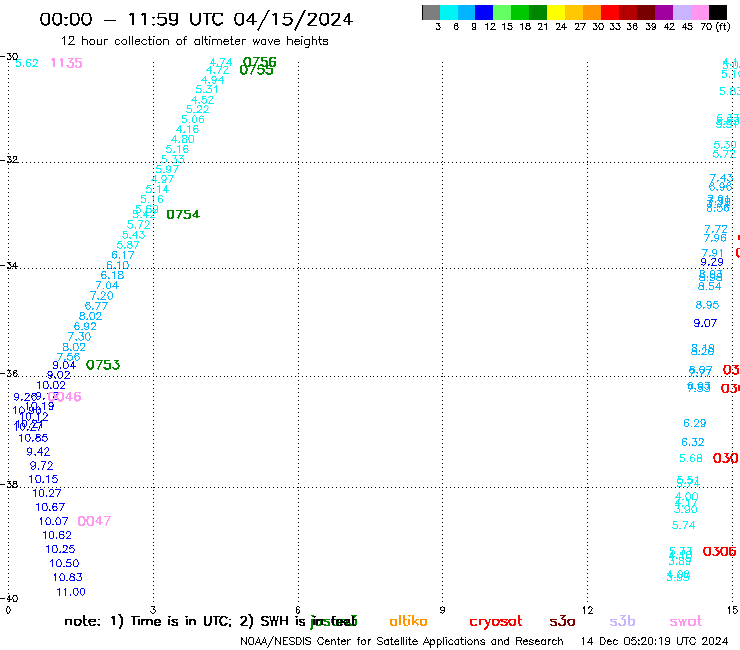Click the wave height 5.43
740x650 pixels.
(134, 235)
